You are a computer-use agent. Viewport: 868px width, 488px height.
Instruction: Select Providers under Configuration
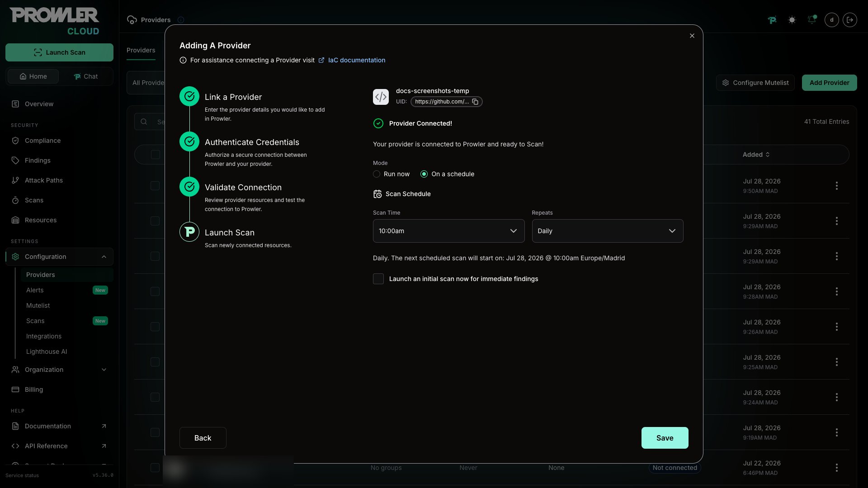click(67, 275)
